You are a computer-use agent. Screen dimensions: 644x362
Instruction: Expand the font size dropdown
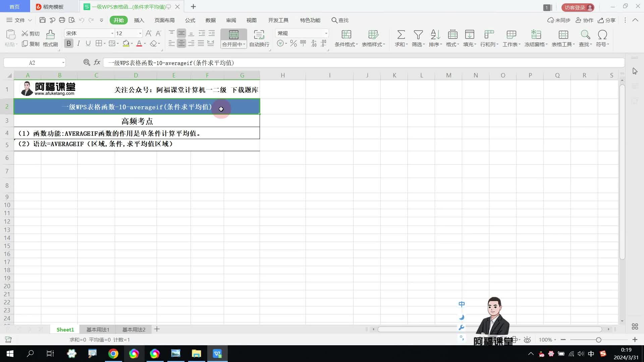tap(140, 33)
